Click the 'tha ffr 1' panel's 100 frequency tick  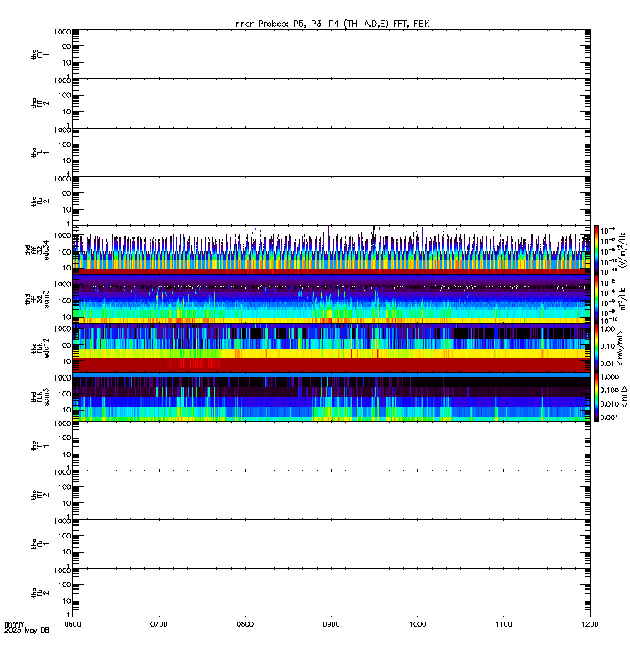[x=65, y=46]
